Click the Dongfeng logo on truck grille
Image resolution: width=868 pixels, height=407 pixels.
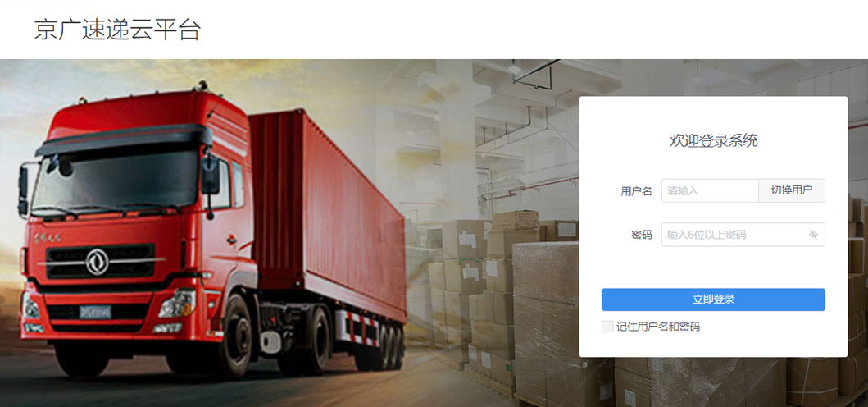pos(97,261)
